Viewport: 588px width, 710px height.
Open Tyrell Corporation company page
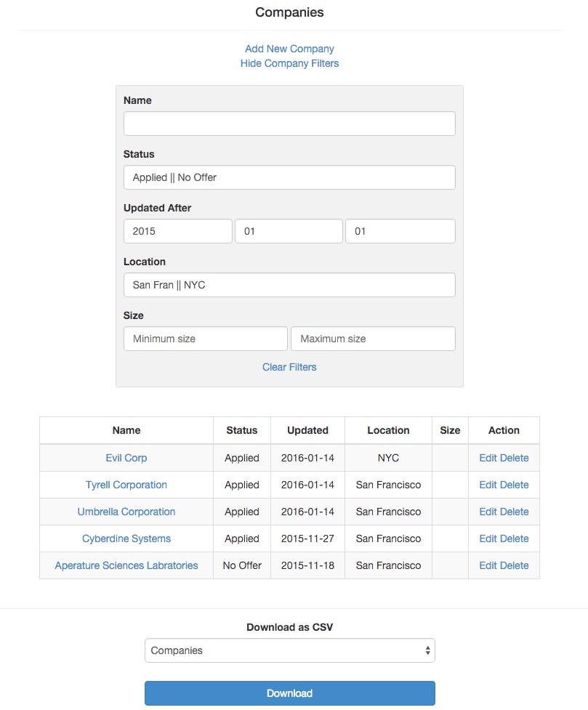(x=126, y=485)
